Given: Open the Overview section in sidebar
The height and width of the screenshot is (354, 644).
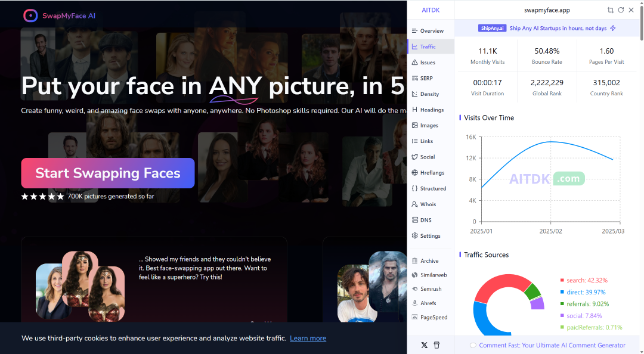Looking at the screenshot, I should (x=431, y=31).
